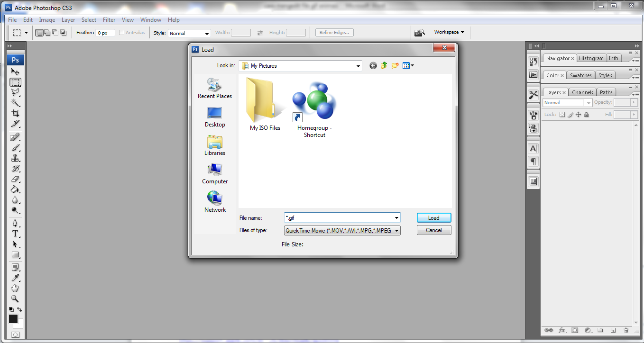Open the Style dropdown in options bar
Viewport: 644px width, 343px height.
189,33
